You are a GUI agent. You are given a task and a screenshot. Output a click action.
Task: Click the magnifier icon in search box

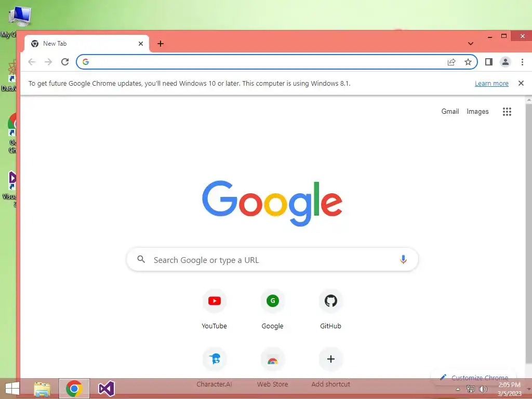(x=141, y=260)
